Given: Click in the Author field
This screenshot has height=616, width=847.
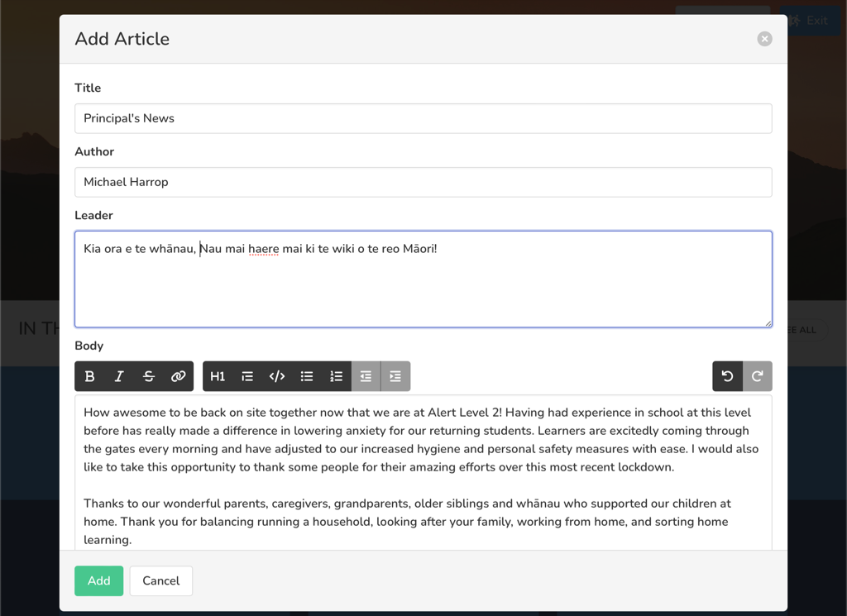Looking at the screenshot, I should [x=423, y=182].
